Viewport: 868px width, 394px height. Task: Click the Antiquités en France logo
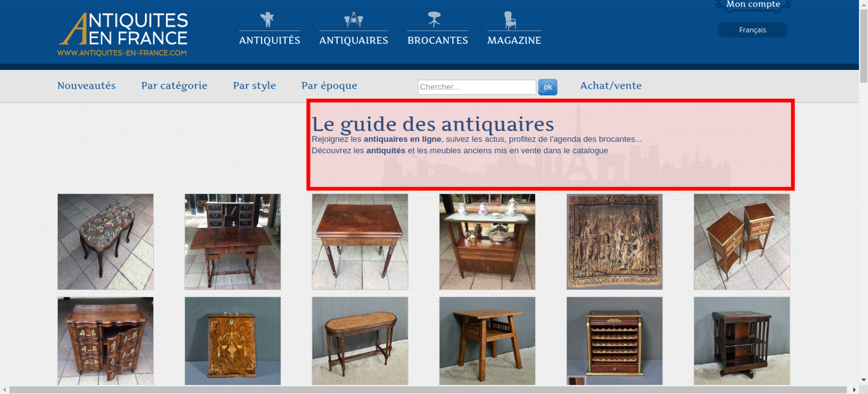[123, 34]
